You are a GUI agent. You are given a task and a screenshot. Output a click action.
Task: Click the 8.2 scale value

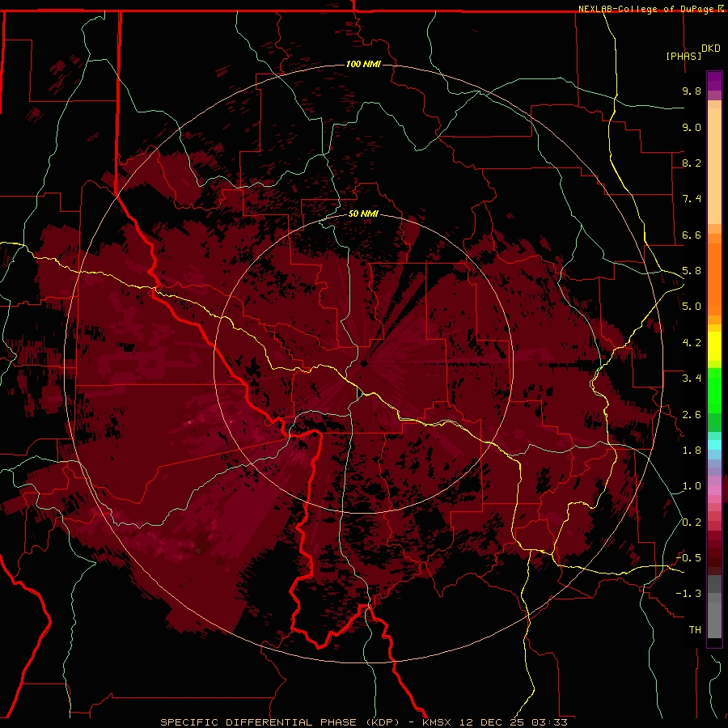coord(692,163)
